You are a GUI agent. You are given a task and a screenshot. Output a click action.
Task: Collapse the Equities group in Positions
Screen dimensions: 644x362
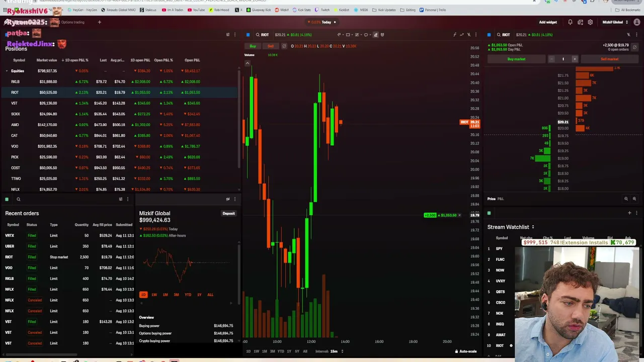tap(7, 71)
